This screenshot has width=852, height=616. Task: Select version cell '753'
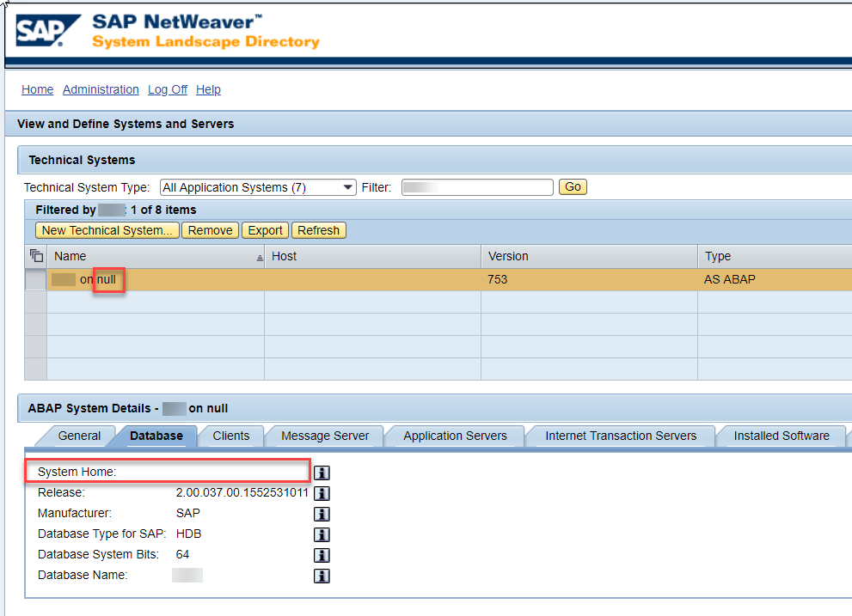589,280
